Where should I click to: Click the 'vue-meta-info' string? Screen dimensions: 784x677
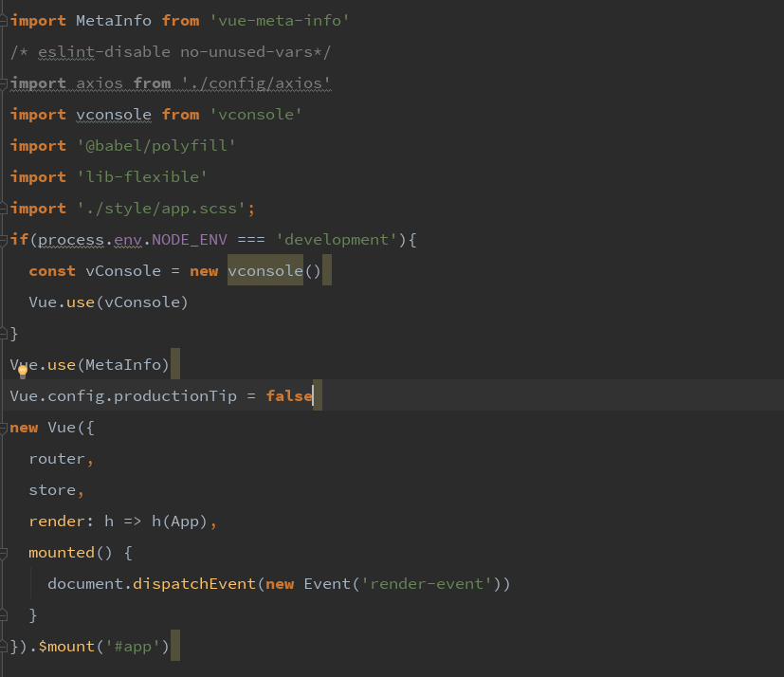(279, 21)
